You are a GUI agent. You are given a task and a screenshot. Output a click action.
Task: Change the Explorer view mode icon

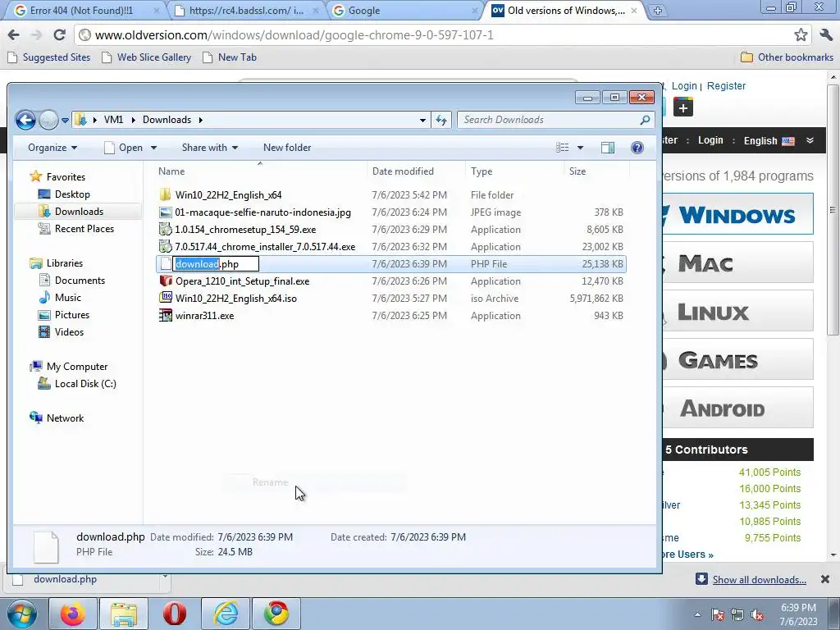click(x=562, y=148)
